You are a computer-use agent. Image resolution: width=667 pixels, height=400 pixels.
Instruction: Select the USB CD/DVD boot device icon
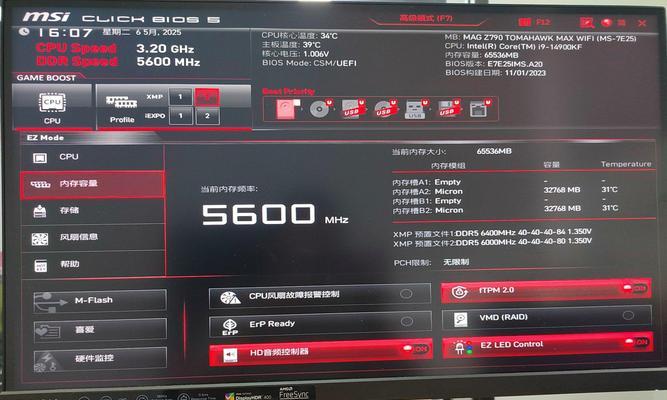coord(385,109)
